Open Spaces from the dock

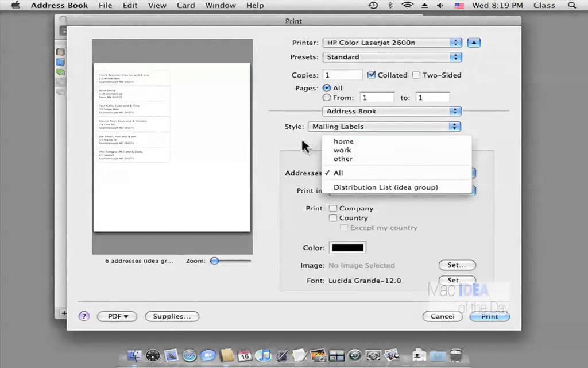click(336, 355)
